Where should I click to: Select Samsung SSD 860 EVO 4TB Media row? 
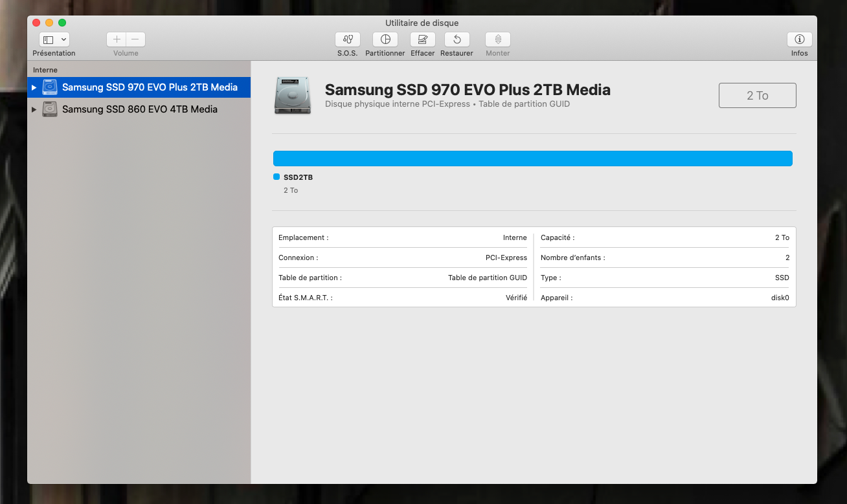tap(139, 109)
